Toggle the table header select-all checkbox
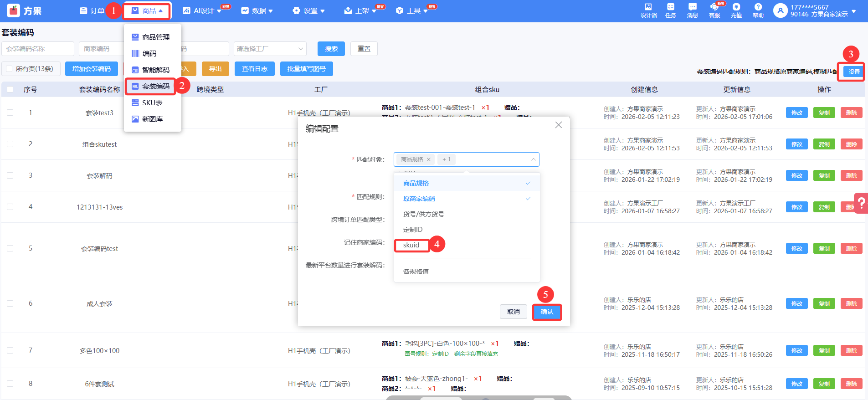Screen dimensions: 868x400 (x=10, y=89)
